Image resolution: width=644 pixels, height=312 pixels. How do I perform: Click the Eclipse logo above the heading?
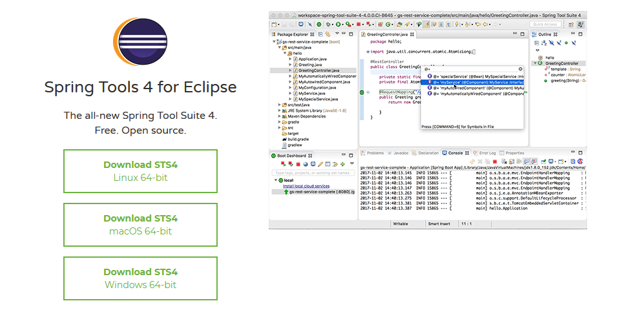[x=140, y=41]
